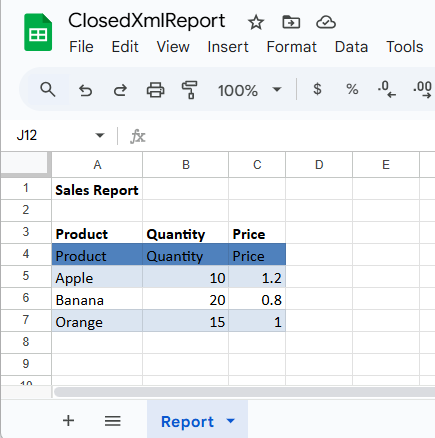
Task: Select row 9 header
Action: click(x=26, y=364)
